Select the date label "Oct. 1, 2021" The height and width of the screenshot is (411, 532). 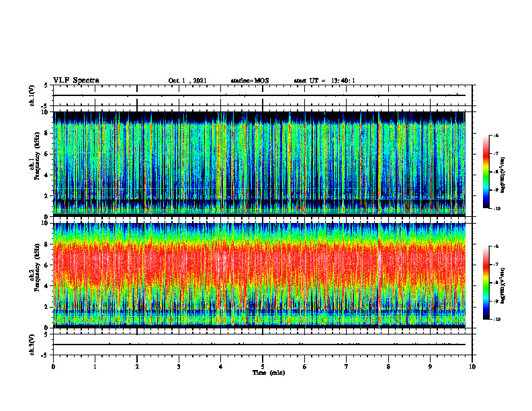coord(187,81)
